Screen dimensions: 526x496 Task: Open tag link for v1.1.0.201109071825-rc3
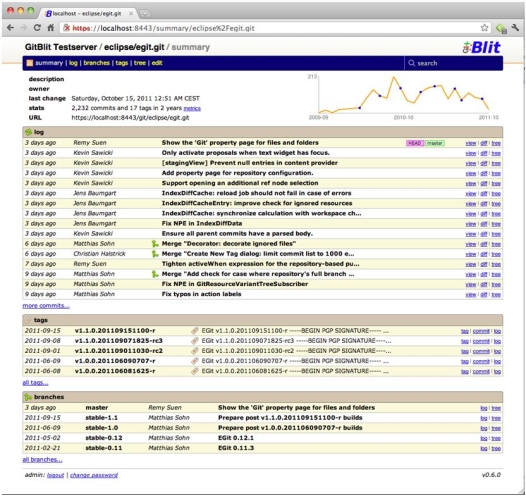(x=465, y=341)
